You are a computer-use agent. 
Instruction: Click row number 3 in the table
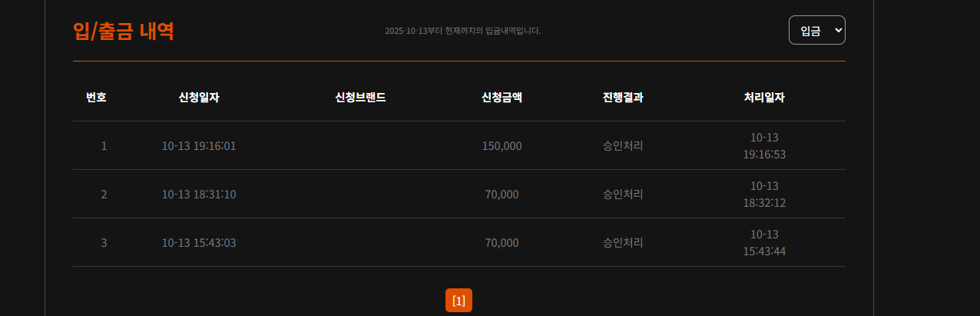pos(104,243)
